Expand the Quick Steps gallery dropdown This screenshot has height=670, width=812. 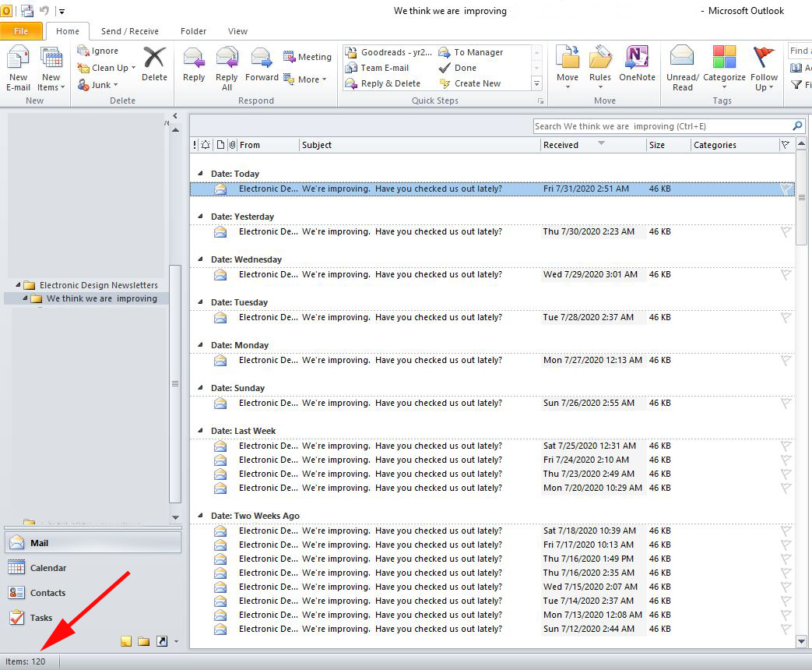536,83
